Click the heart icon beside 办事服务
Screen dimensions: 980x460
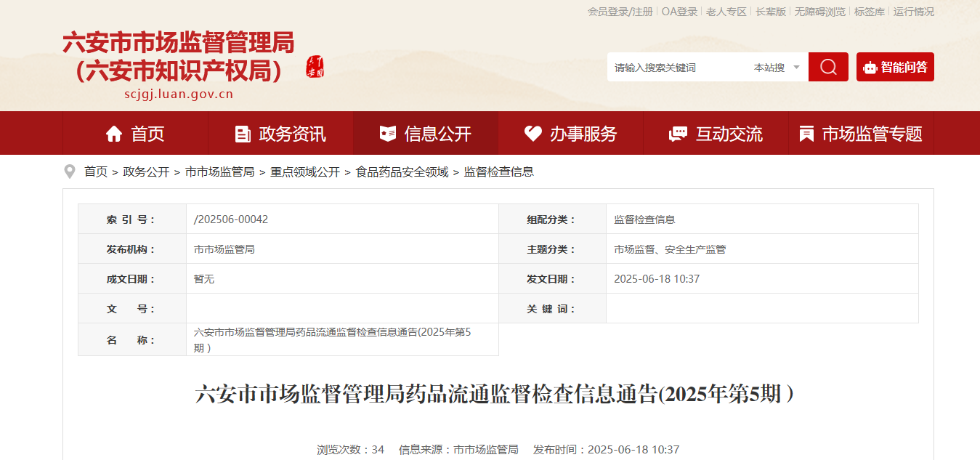click(x=533, y=134)
